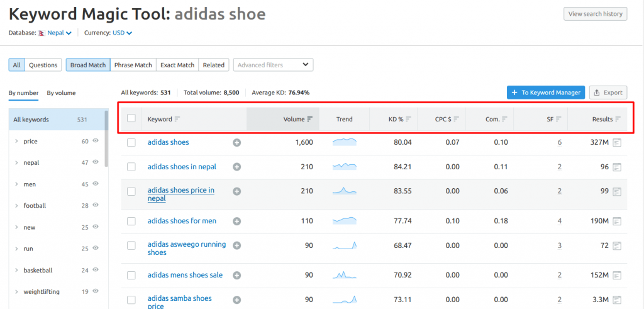Screen dimensions: 644x309
Task: Open SERP icon for 'adidas mens shoes sale'
Action: (x=617, y=275)
